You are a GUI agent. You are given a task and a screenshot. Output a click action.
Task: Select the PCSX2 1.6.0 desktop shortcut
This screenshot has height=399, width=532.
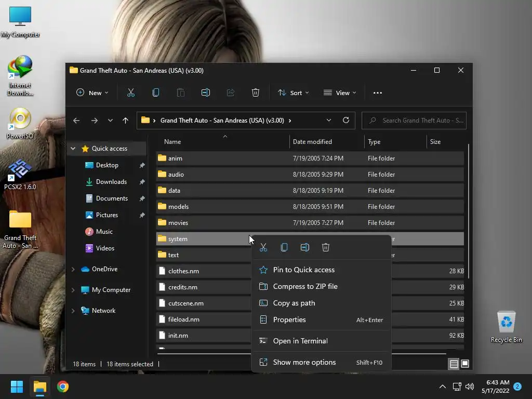click(x=20, y=175)
